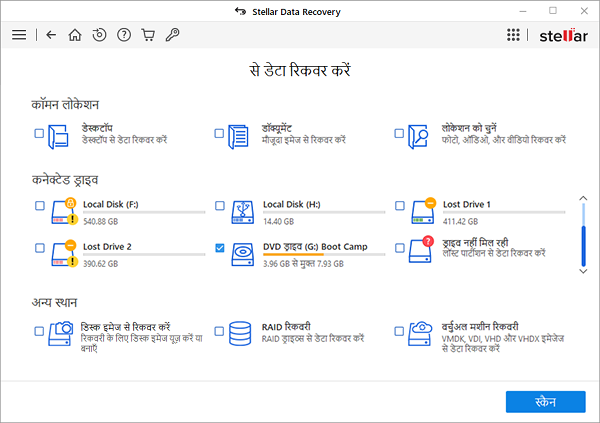Click the RAID रिकवरी title text
This screenshot has width=600, height=423.
[x=286, y=327]
